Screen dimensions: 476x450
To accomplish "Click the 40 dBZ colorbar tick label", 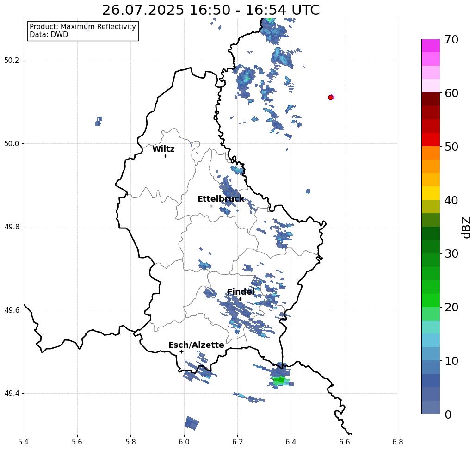I will pos(451,200).
